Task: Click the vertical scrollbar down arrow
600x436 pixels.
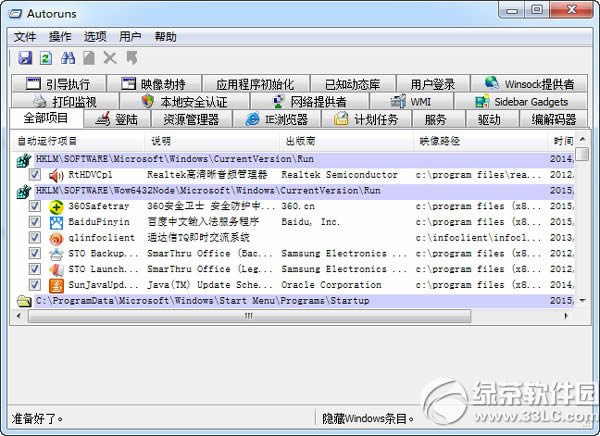Action: pyautogui.click(x=582, y=300)
